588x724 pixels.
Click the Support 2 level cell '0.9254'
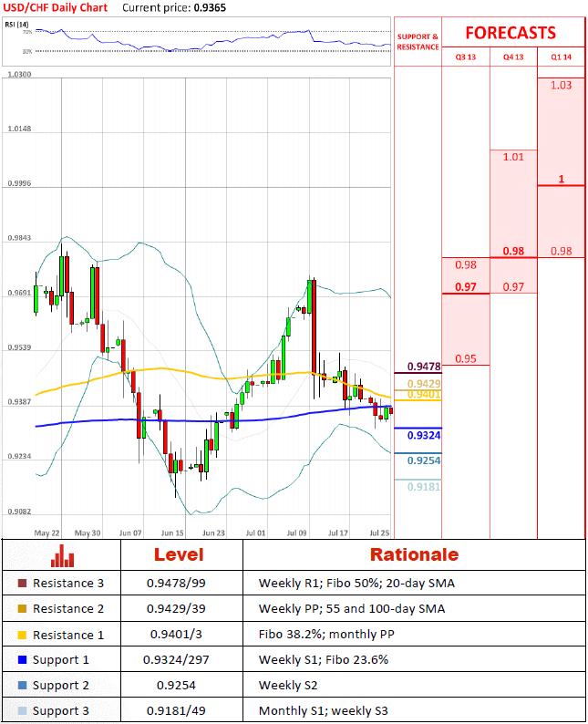(x=176, y=685)
